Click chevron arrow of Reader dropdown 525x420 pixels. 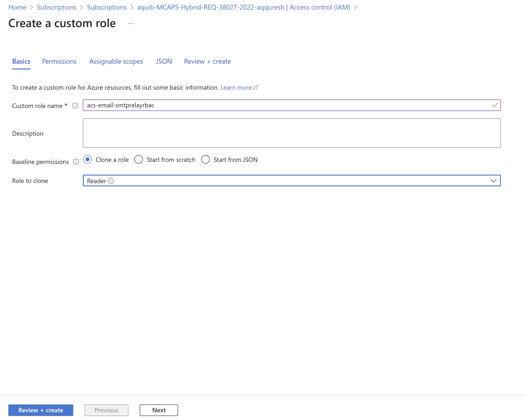(493, 181)
